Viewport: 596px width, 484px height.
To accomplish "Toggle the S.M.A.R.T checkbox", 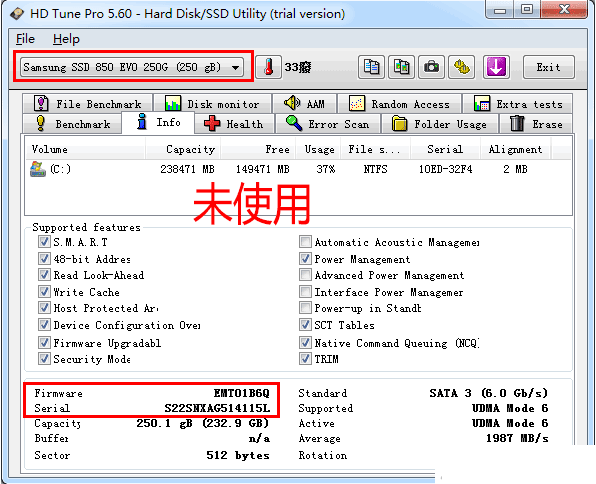I will point(44,242).
